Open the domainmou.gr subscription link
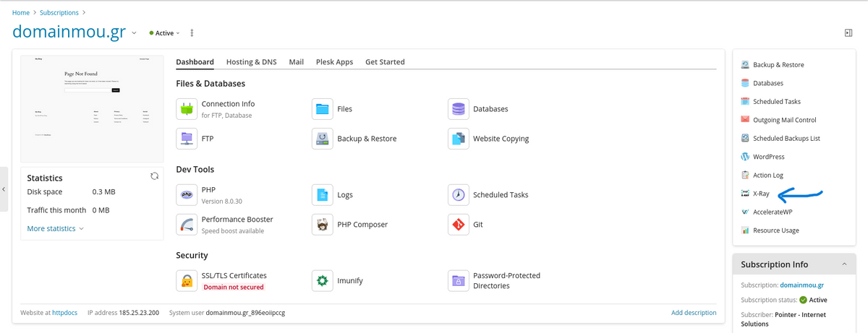The image size is (868, 333). tap(802, 285)
